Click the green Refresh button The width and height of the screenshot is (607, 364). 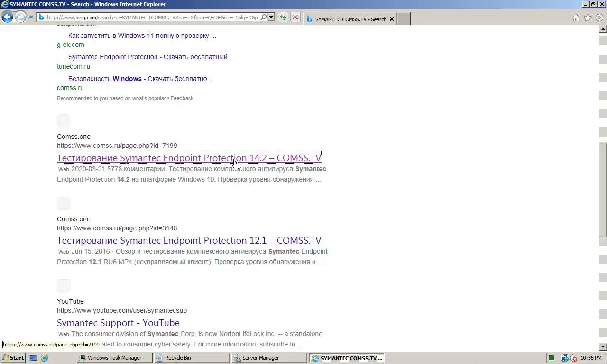283,18
